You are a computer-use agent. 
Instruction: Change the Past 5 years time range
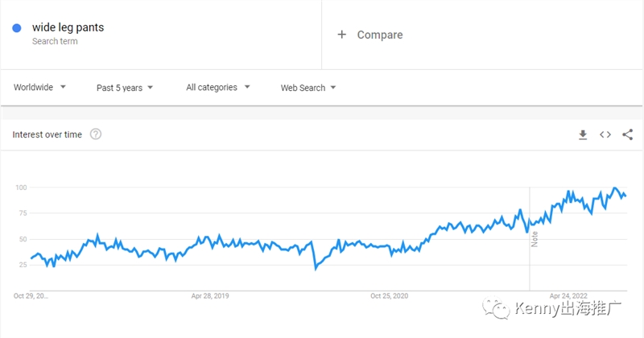(125, 88)
